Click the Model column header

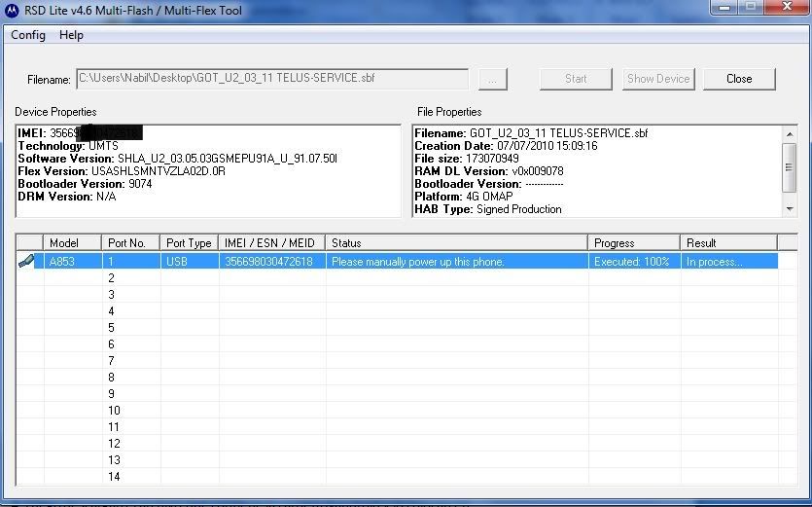coord(72,242)
